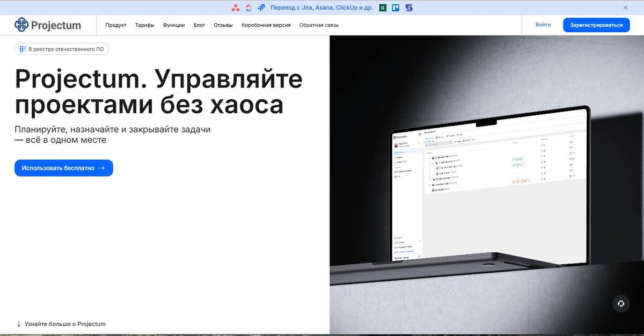
Task: Click the green G logo in the banner
Action: (383, 8)
